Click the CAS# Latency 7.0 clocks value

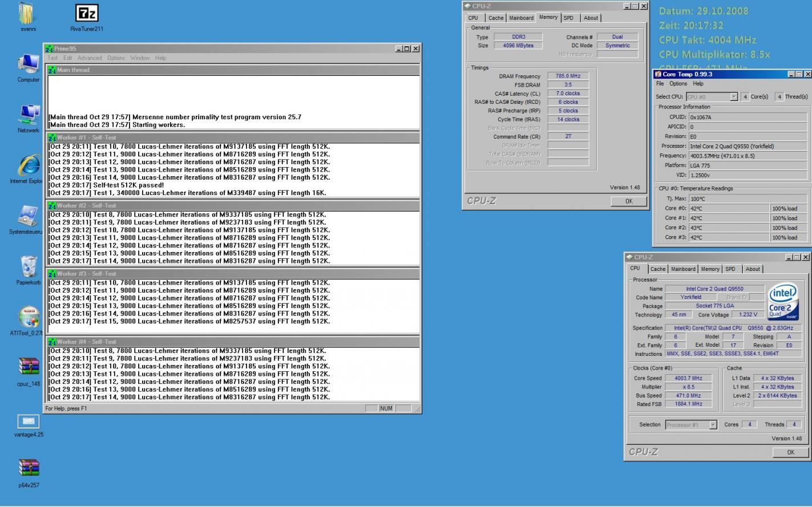pos(568,94)
